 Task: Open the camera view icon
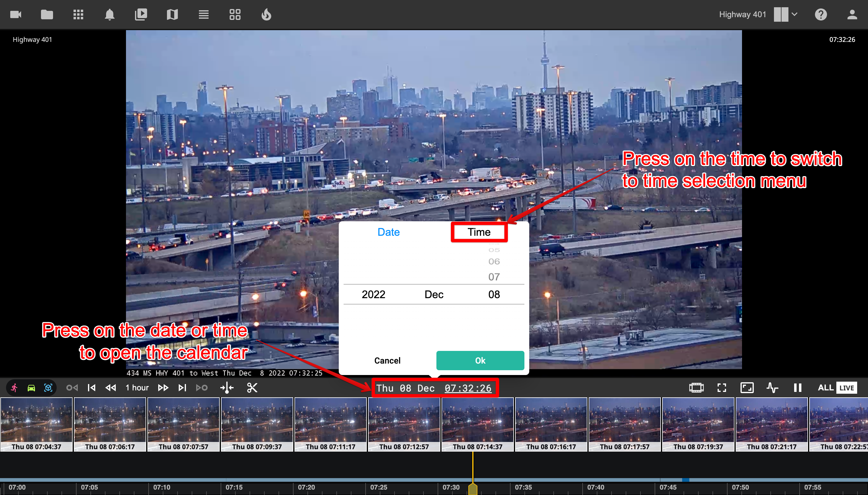(16, 14)
